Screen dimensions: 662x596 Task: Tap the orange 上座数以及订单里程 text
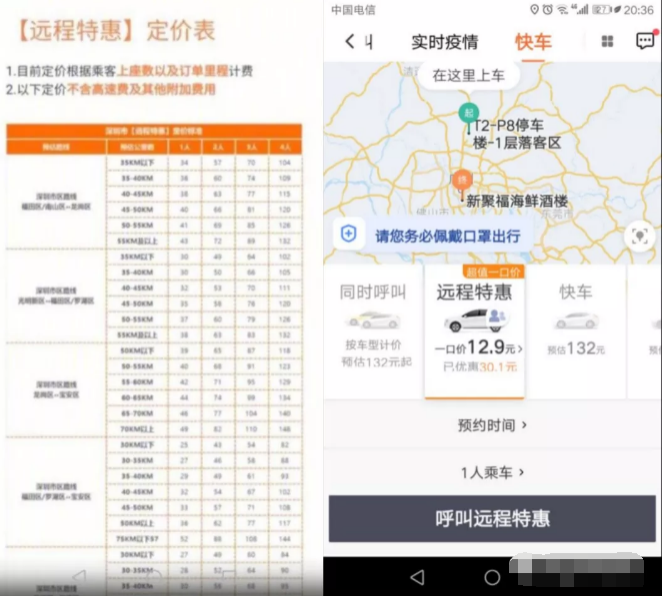tap(173, 71)
